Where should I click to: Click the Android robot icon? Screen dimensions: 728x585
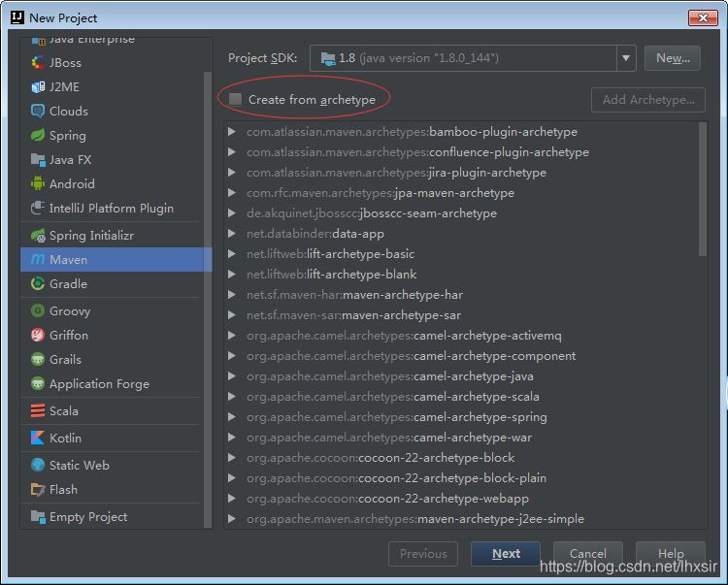38,183
